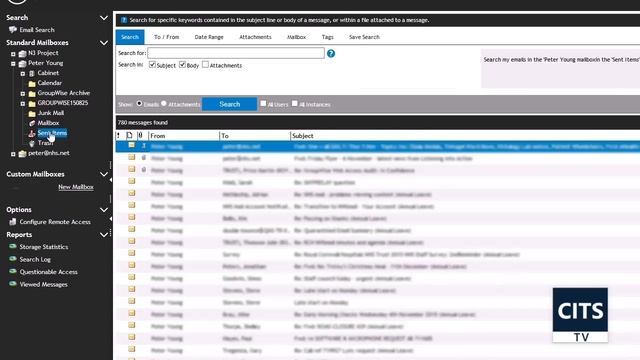Open the Storage Statistics report link
Image resolution: width=640 pixels, height=360 pixels.
click(44, 247)
